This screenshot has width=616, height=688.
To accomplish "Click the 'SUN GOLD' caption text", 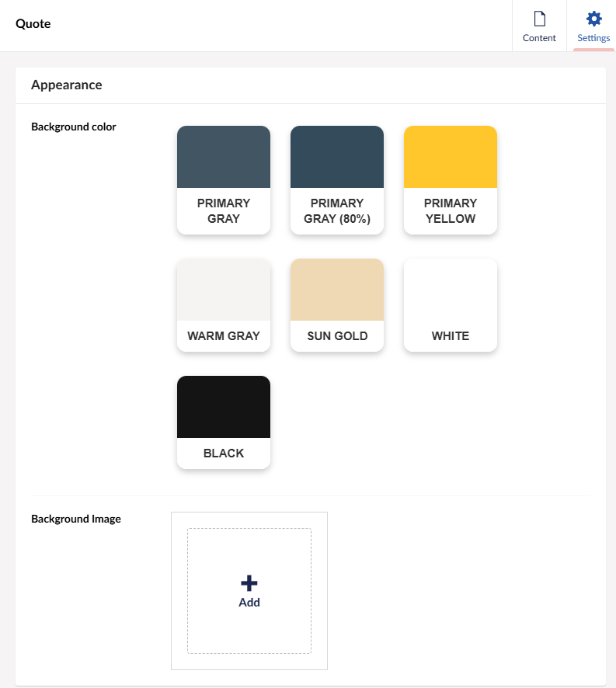I will tap(337, 336).
